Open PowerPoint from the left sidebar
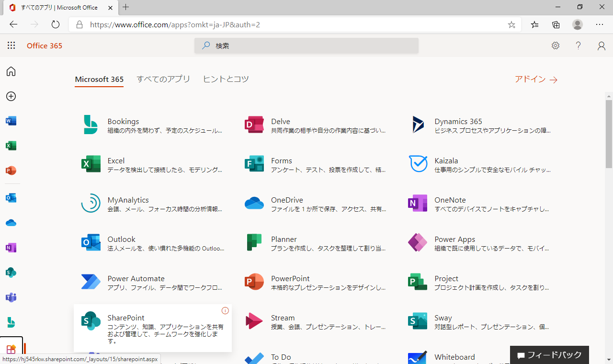This screenshot has width=613, height=364. tap(11, 171)
